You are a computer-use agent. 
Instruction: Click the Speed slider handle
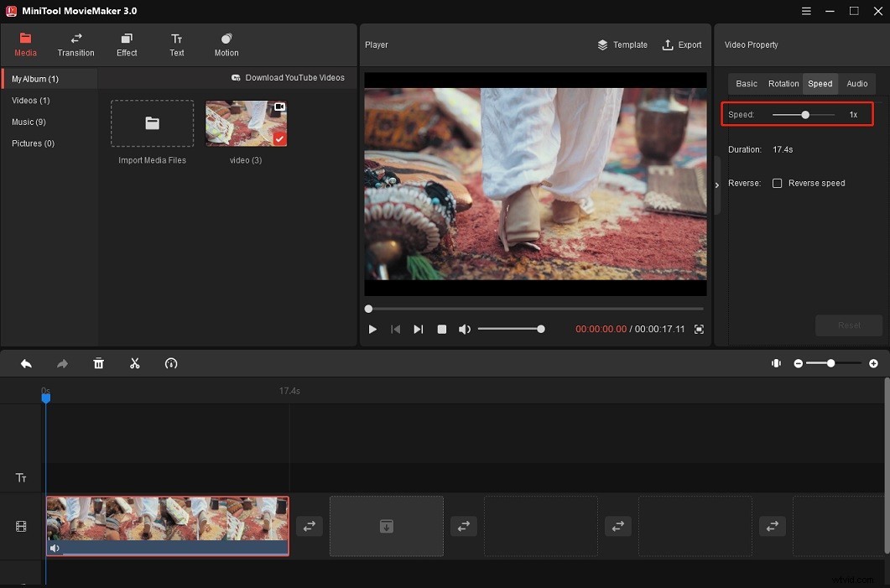tap(804, 114)
